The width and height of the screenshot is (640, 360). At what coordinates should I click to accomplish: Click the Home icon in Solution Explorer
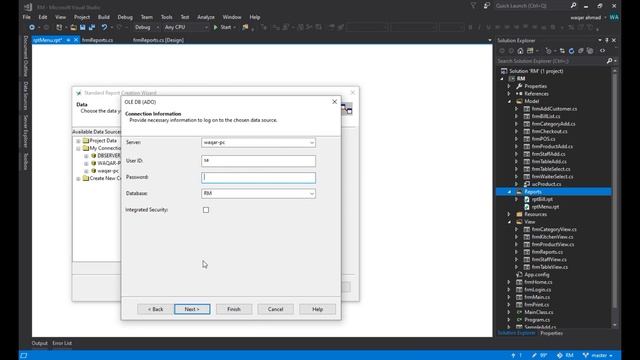coord(520,51)
